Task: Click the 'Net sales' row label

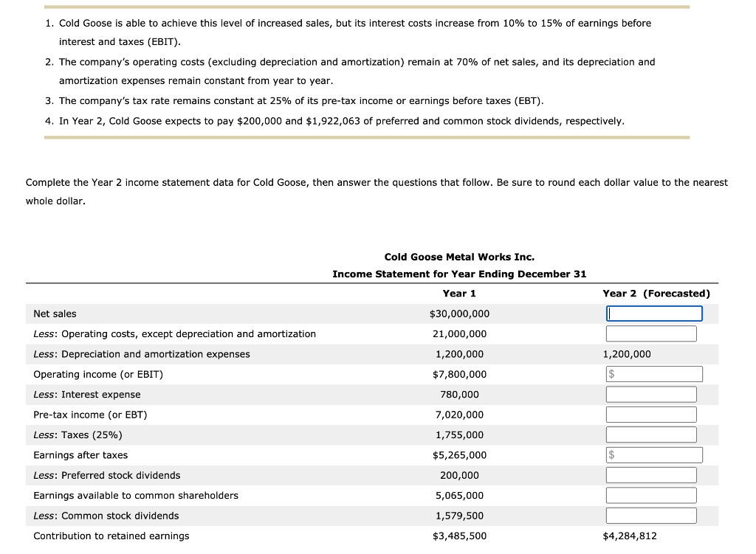Action: (x=55, y=314)
